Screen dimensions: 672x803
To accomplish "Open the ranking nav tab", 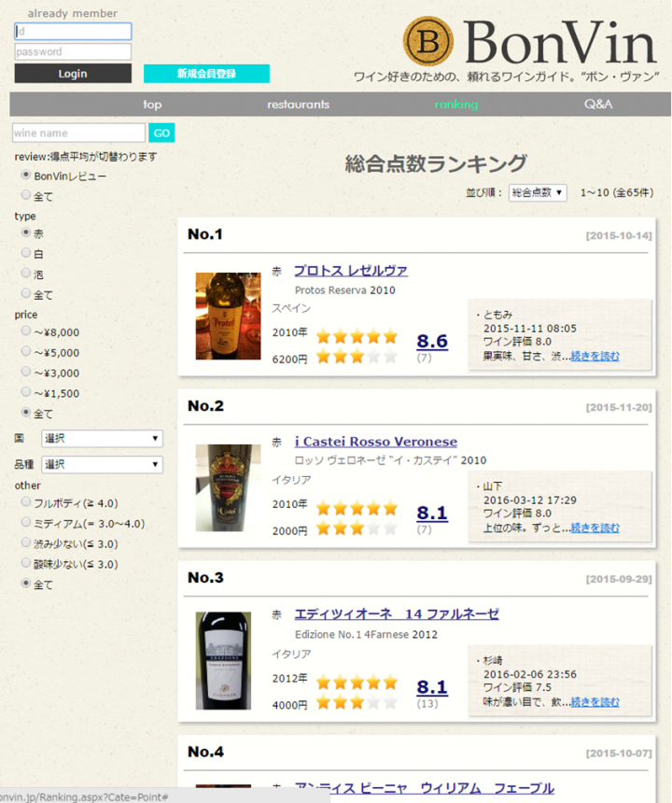I will pyautogui.click(x=456, y=105).
